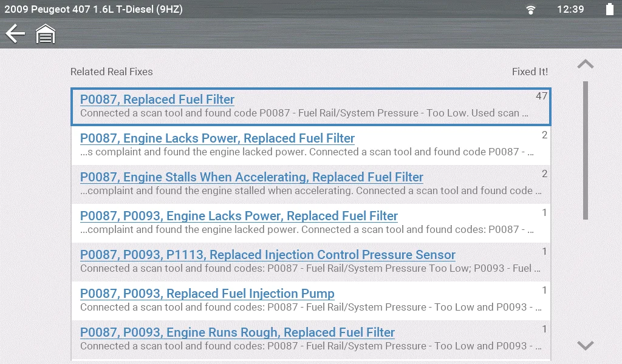This screenshot has height=364, width=622.
Task: Open "P0087, Engine Stalls When Accelerating" fix
Action: click(251, 177)
